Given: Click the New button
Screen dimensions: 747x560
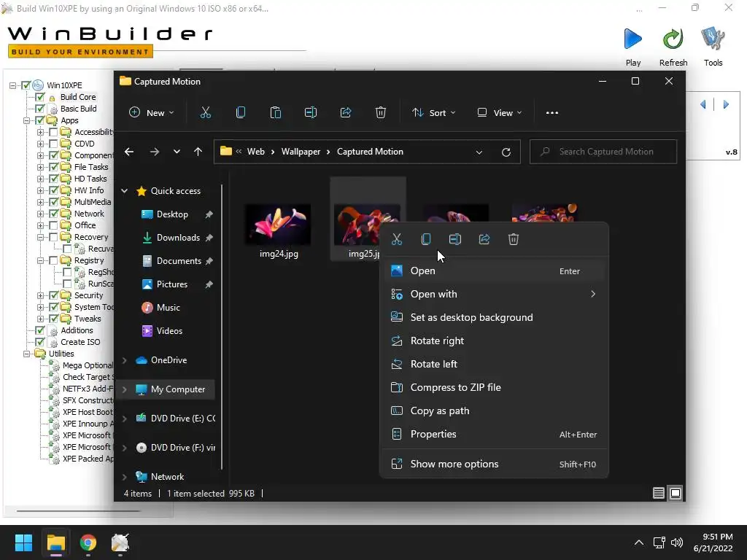Looking at the screenshot, I should (152, 113).
